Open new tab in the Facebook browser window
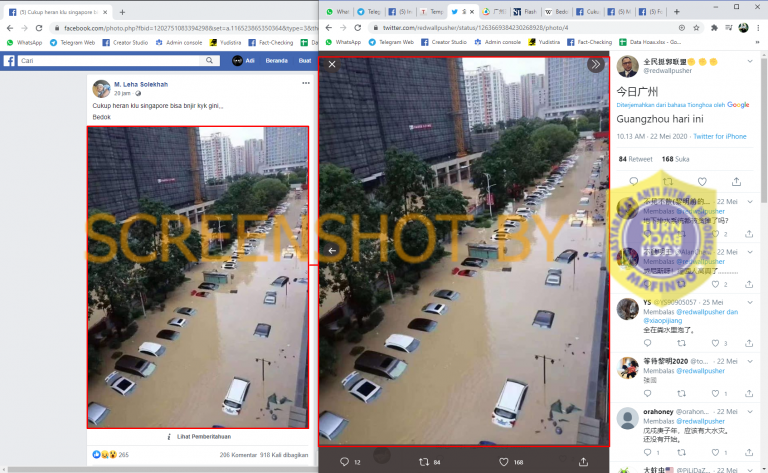The image size is (768, 473). pos(122,12)
